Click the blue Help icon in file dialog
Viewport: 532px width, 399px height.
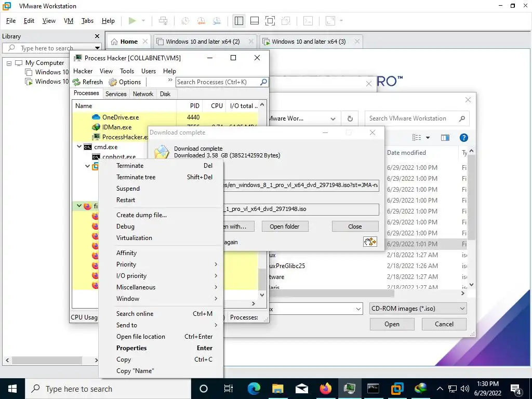(x=464, y=137)
